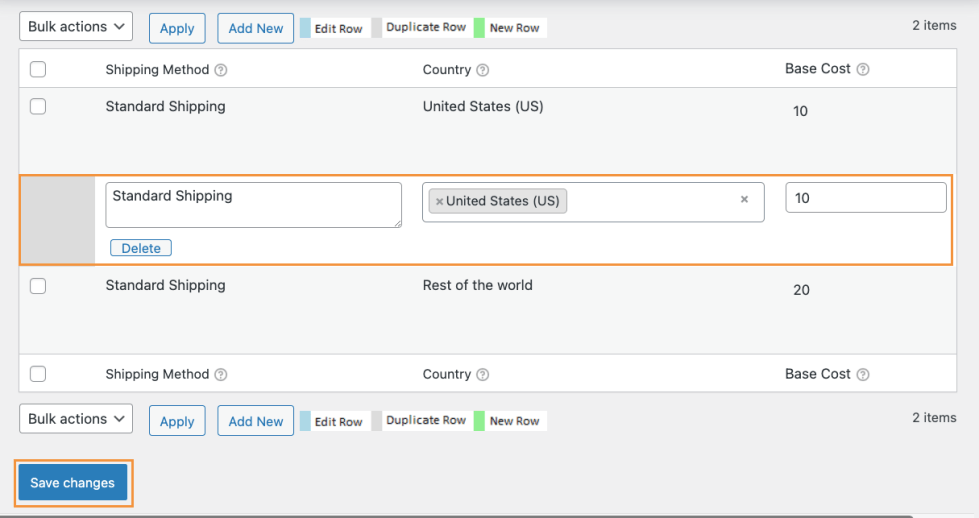Click the top Apply button
The width and height of the screenshot is (979, 518).
pyautogui.click(x=177, y=28)
